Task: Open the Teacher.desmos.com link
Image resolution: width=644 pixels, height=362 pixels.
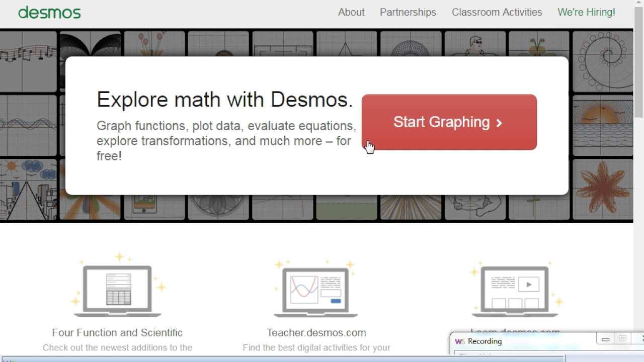Action: coord(316,332)
